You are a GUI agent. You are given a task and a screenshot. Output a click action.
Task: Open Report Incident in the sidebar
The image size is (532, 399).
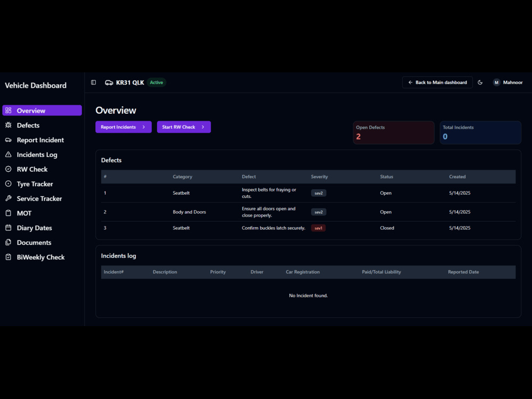pos(42,140)
